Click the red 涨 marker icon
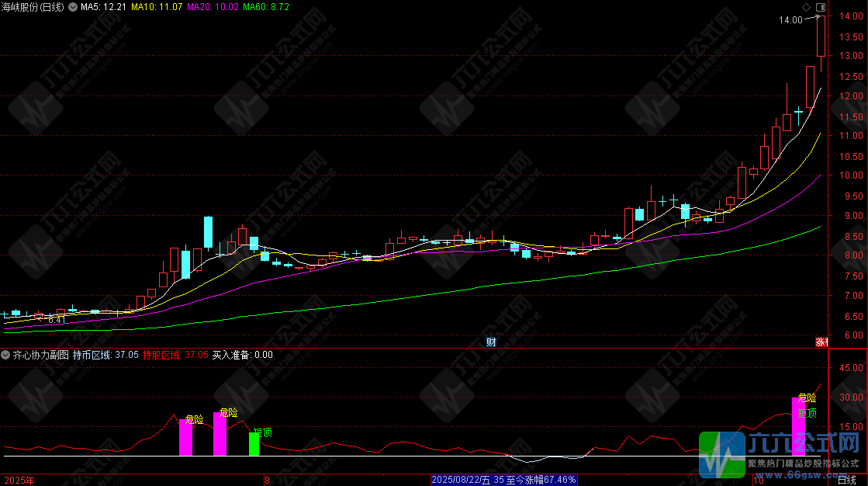Image resolution: width=868 pixels, height=486 pixels. coord(821,342)
